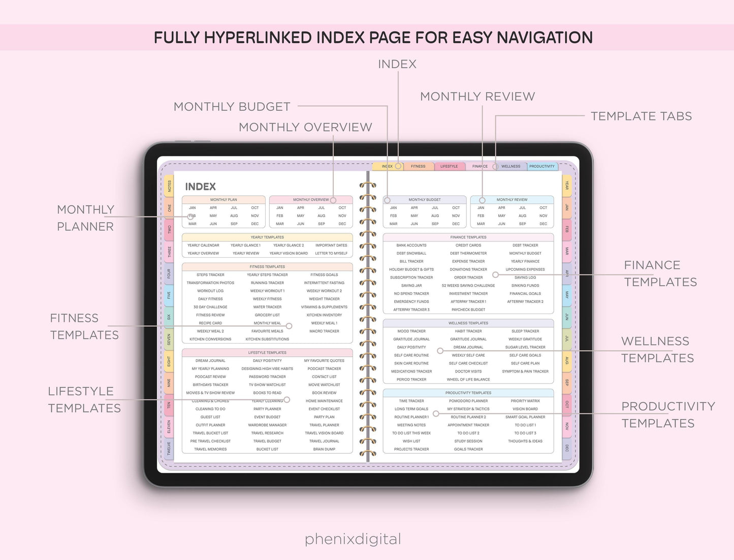The width and height of the screenshot is (734, 560).
Task: Open the INDEX top tab
Action: (x=388, y=166)
